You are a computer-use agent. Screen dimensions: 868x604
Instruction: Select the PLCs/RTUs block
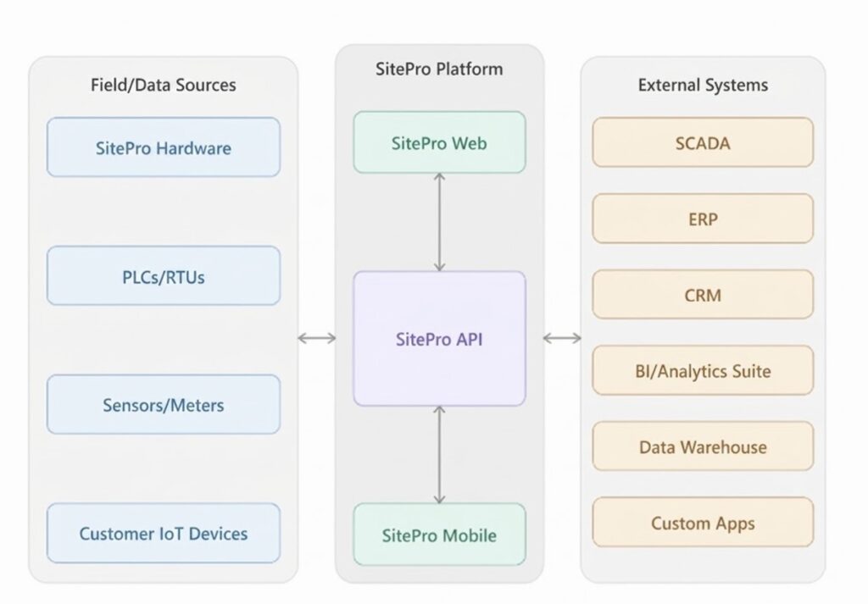click(164, 276)
